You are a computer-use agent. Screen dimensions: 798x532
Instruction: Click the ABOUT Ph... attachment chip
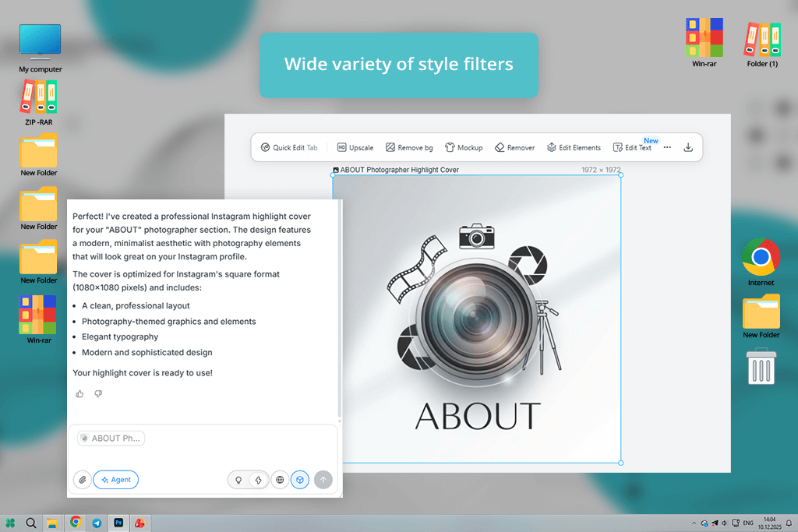click(111, 439)
